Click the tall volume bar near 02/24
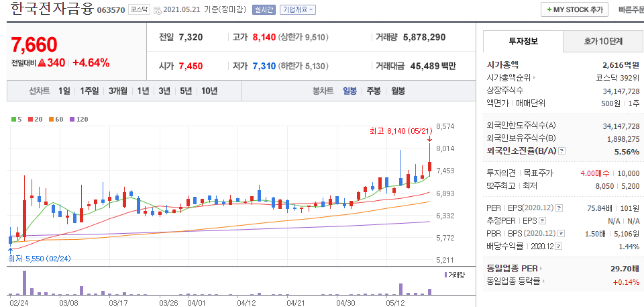Viewport: 644px width, 307px height. [24, 283]
